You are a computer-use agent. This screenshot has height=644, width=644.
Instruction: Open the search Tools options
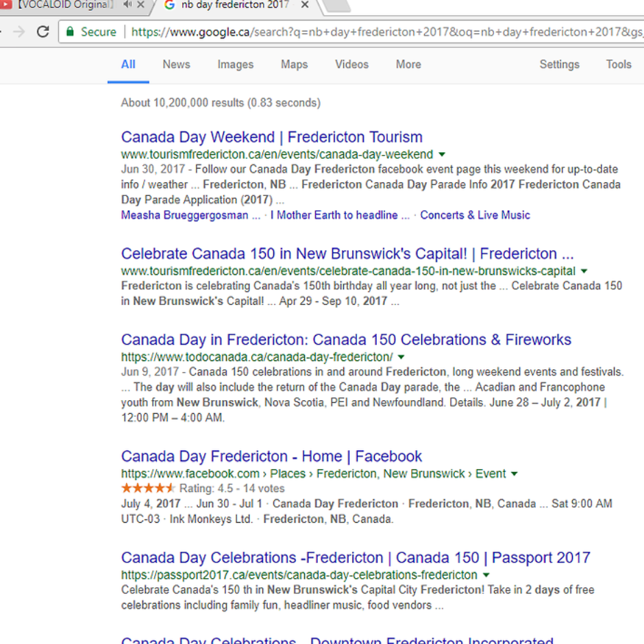tap(618, 64)
